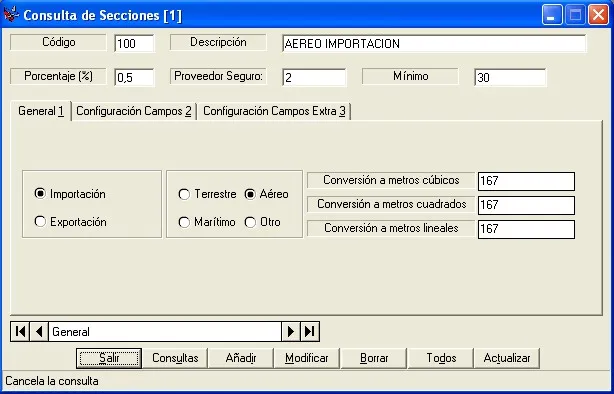
Task: Go to the previous record arrow
Action: tap(39, 332)
